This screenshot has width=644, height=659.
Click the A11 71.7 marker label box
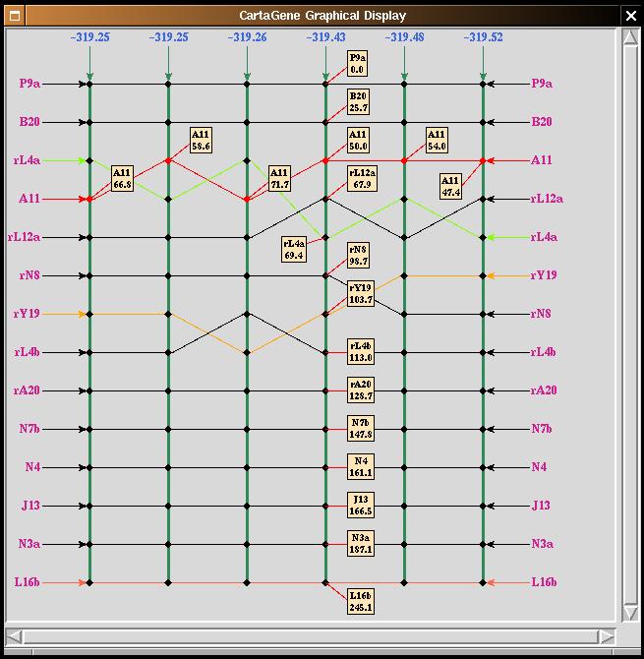tap(280, 178)
